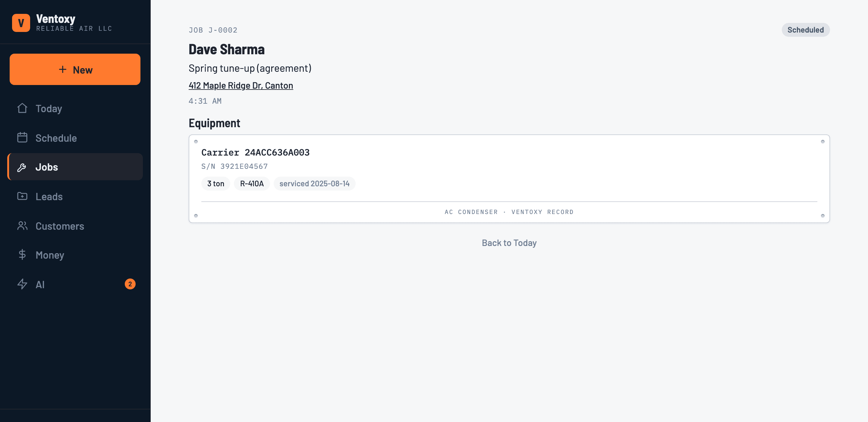Open the Money section
Screen dimensions: 868x422
(x=75, y=255)
